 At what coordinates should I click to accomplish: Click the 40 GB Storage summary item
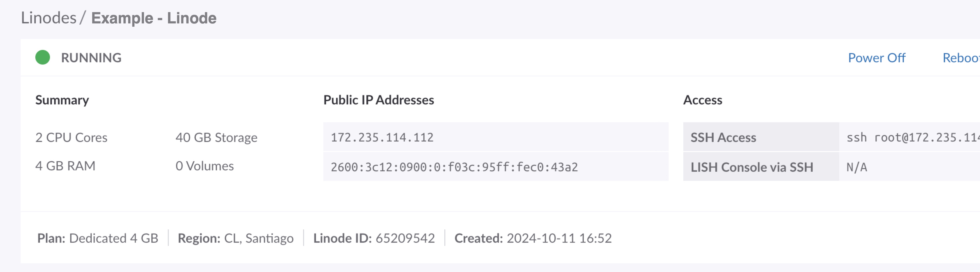tap(216, 137)
